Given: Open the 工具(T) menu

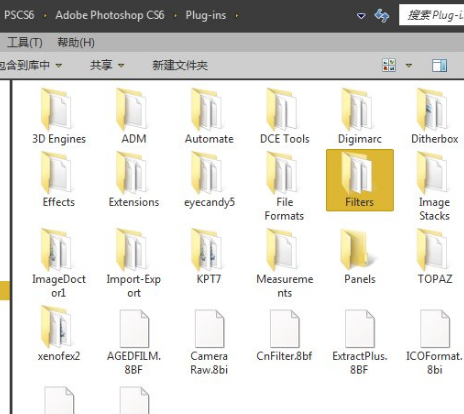Looking at the screenshot, I should click(x=25, y=42).
